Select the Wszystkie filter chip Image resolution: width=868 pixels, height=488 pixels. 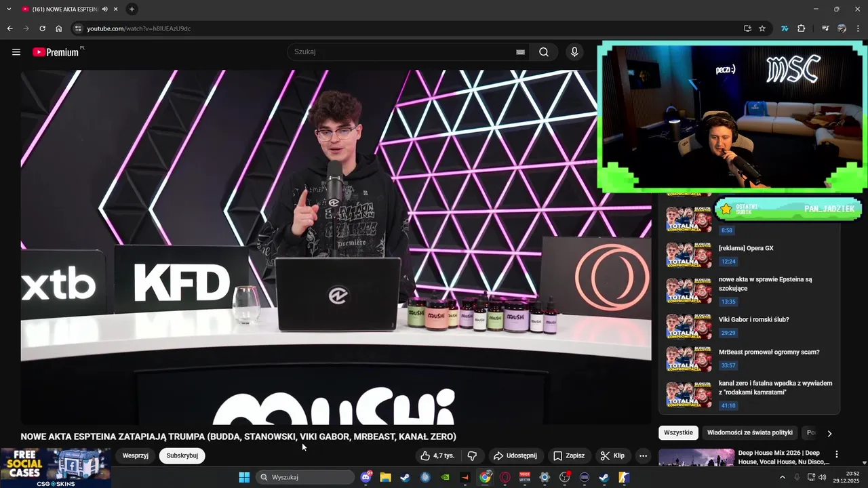678,432
